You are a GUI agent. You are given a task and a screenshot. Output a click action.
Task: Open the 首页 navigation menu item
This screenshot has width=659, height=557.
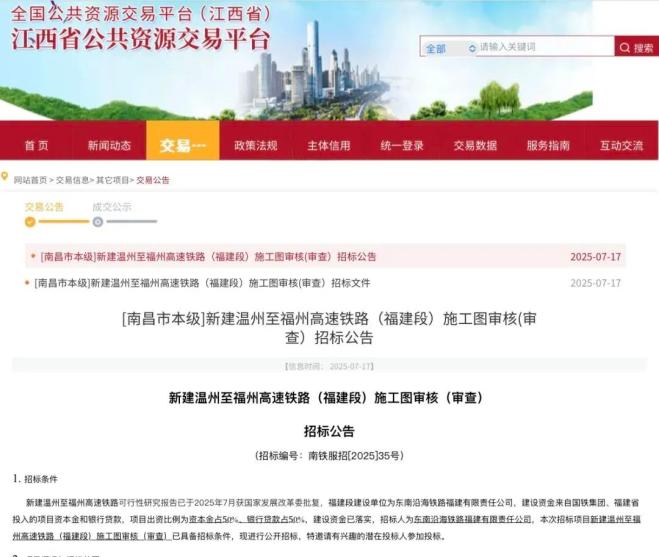tap(36, 146)
